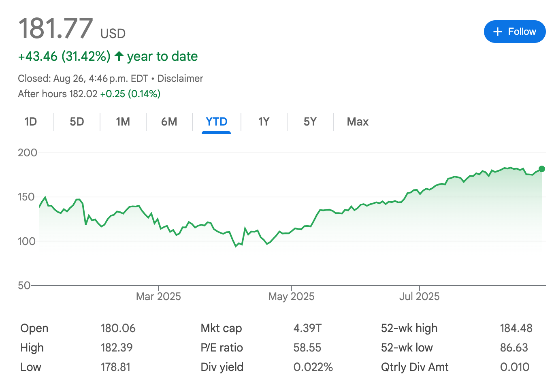Click the green up arrow icon
The image size is (554, 392).
tap(119, 56)
